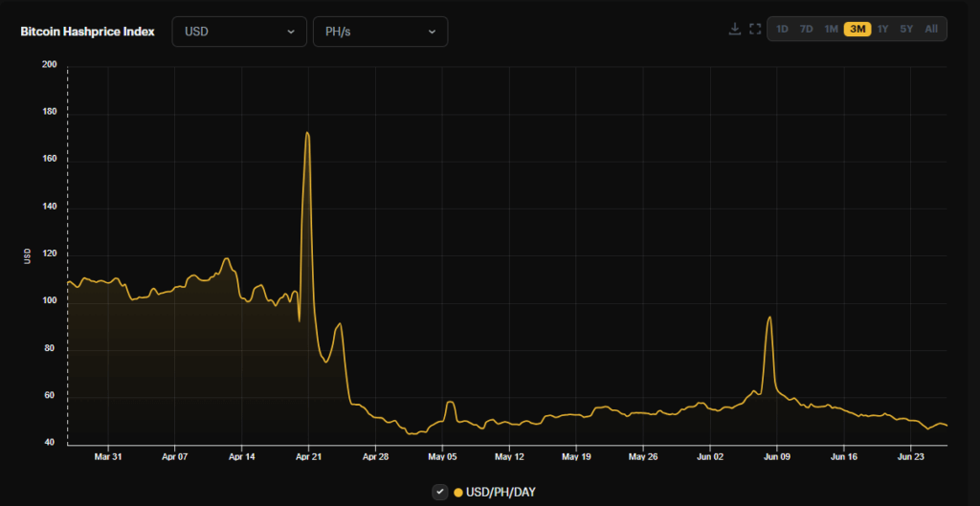Click the May 19 x-axis label
The height and width of the screenshot is (506, 980).
click(x=576, y=456)
